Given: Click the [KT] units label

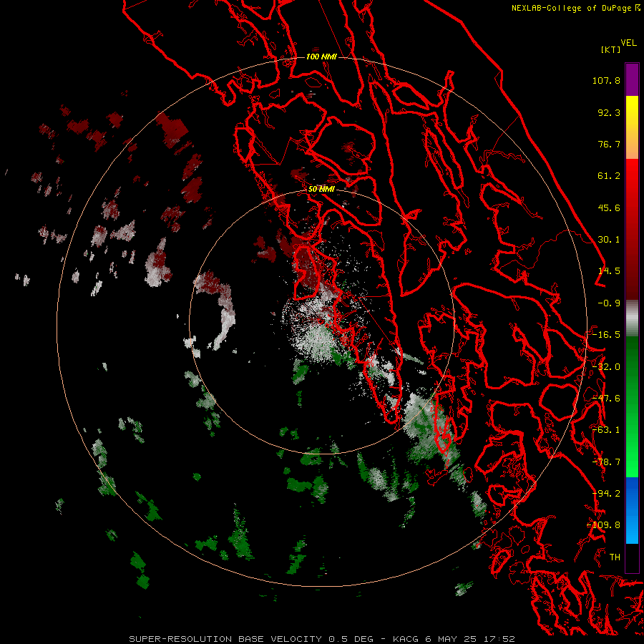Looking at the screenshot, I should pos(610,49).
